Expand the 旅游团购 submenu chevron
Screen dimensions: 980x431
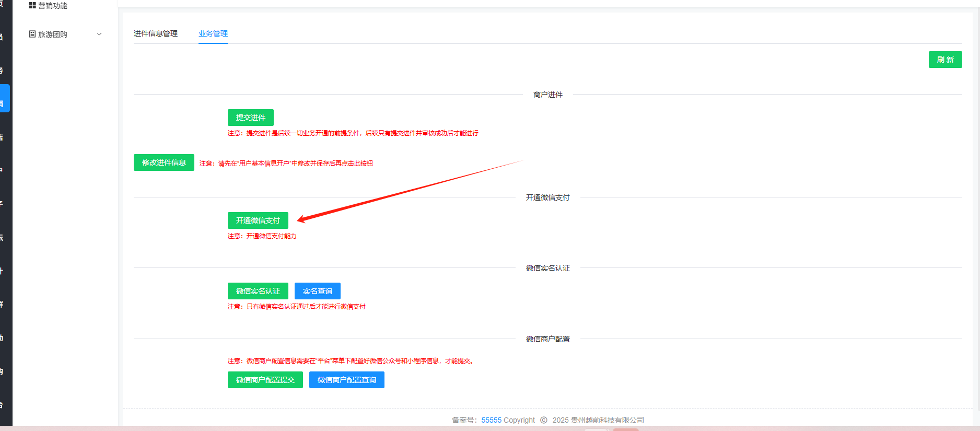point(99,34)
